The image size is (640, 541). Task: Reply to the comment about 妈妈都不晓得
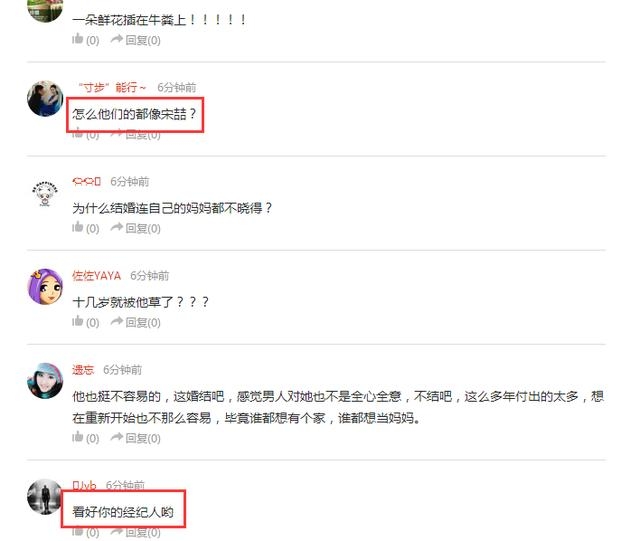click(x=136, y=228)
